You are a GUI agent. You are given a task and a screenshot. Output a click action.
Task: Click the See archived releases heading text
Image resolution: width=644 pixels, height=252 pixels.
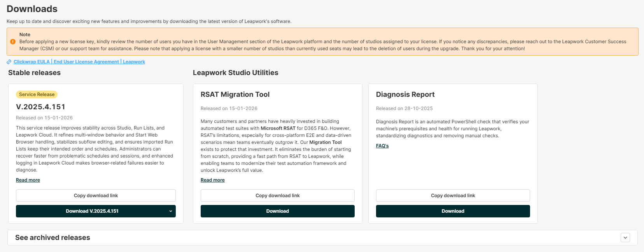click(x=52, y=238)
